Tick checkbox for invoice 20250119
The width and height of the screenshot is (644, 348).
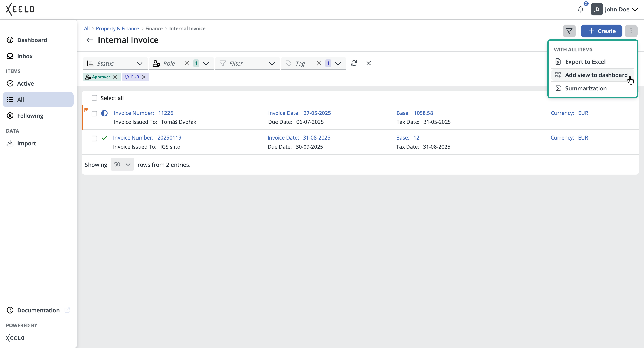pos(94,139)
